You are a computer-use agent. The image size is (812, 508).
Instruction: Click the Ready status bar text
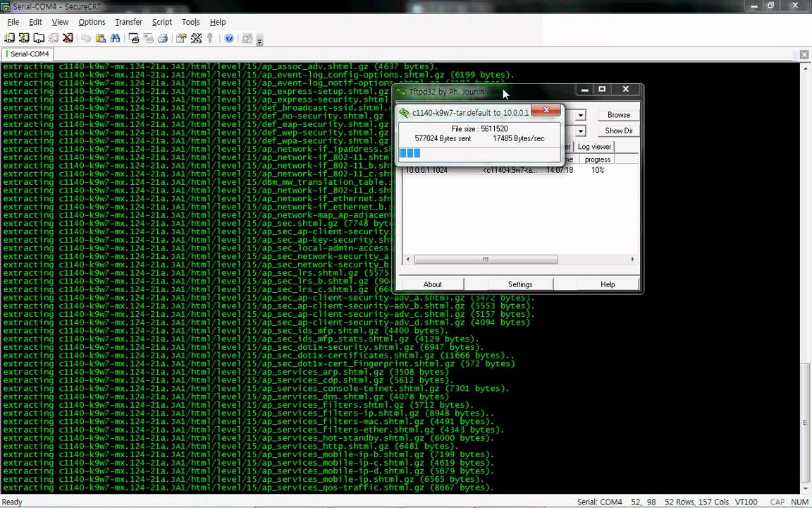13,502
